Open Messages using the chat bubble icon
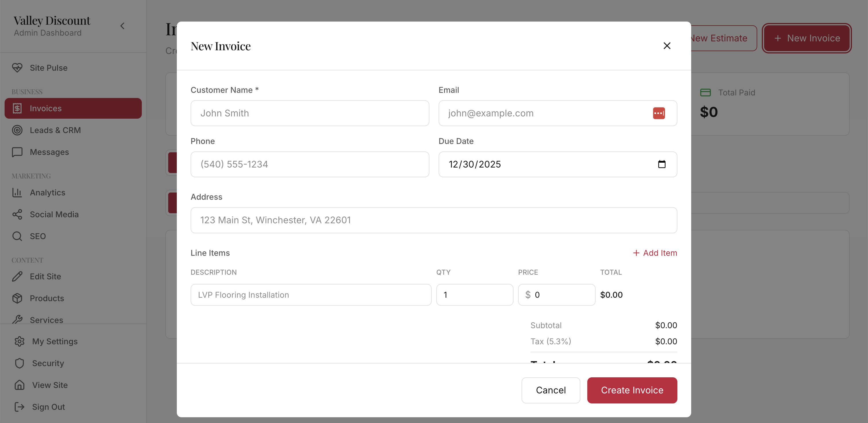This screenshot has height=423, width=868. coord(18,152)
